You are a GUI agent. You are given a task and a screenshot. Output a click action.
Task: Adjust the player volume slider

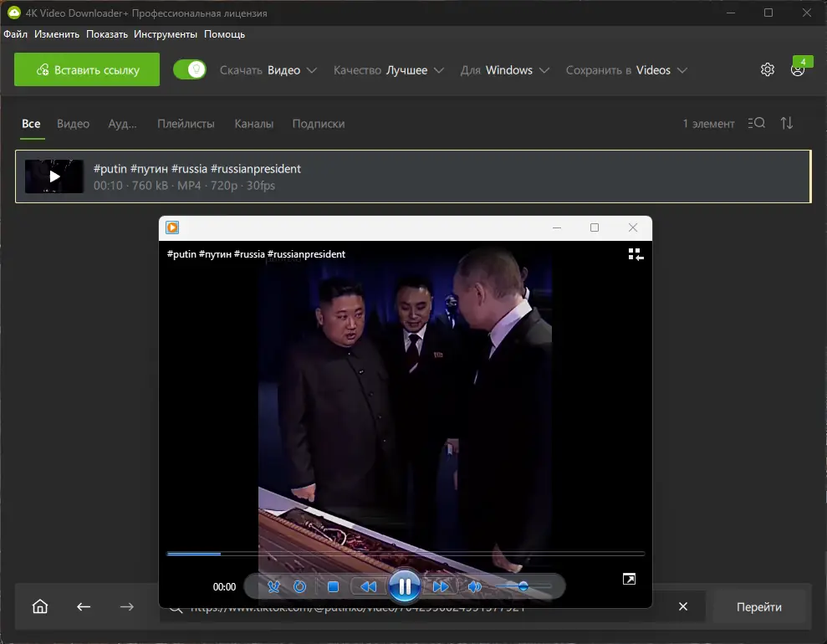tap(523, 586)
